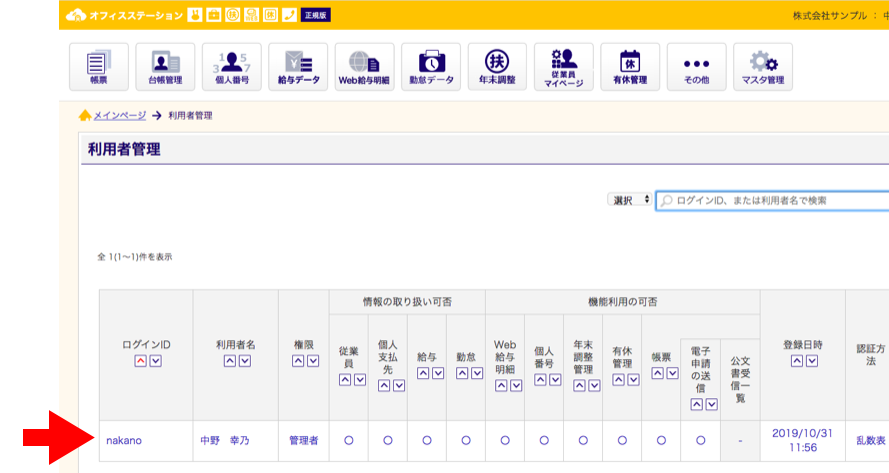
Task: Sort ログインID column ascending
Action: pyautogui.click(x=140, y=361)
